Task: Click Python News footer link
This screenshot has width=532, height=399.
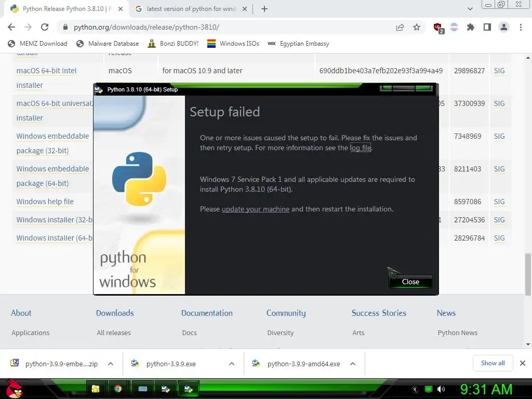Action: point(457,333)
